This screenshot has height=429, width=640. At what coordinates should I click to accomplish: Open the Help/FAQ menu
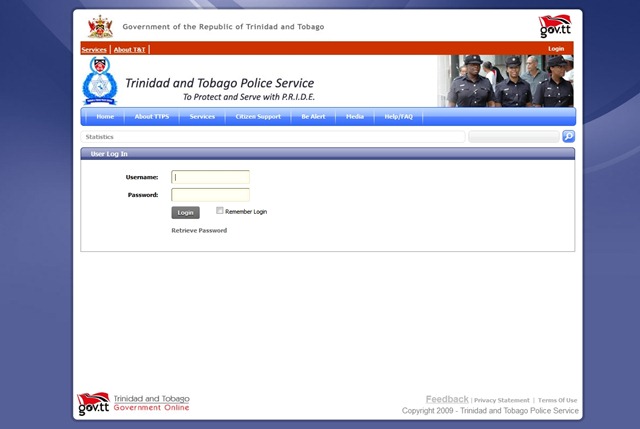398,117
